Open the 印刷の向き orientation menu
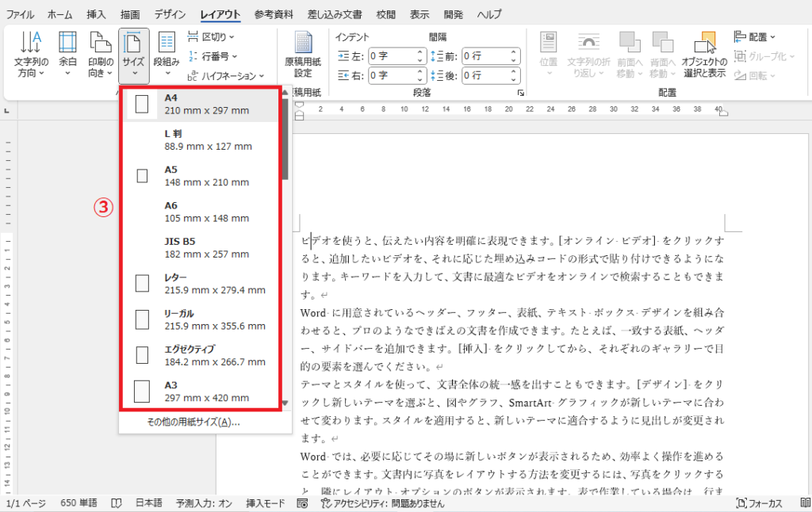Image resolution: width=812 pixels, height=512 pixels. (x=100, y=55)
